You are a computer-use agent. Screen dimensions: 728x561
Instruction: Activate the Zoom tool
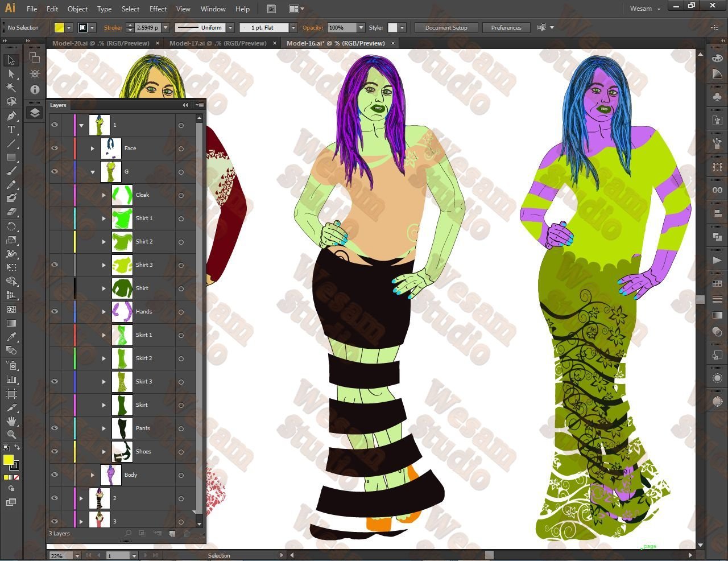[11, 435]
